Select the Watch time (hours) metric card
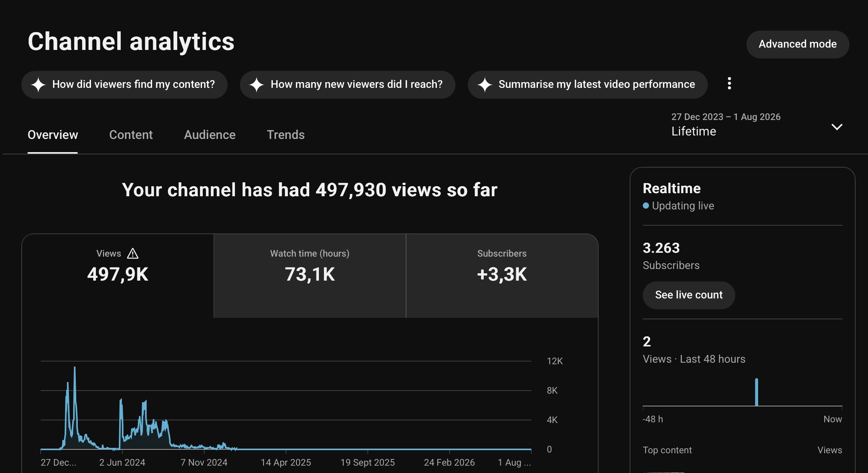Screen dimensions: 868x473 click(x=310, y=276)
